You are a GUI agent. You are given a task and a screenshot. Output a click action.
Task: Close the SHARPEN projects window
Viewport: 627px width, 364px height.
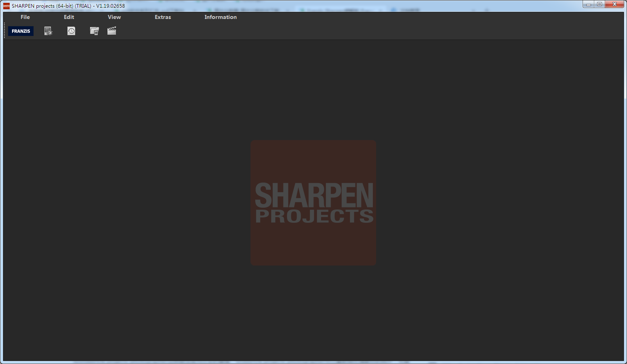tap(614, 4)
